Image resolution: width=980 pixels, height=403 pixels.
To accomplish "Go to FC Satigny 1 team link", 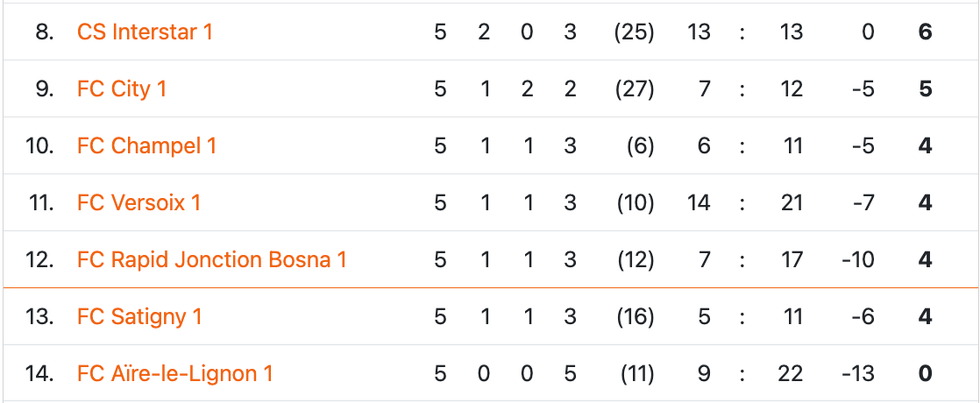I will [139, 317].
